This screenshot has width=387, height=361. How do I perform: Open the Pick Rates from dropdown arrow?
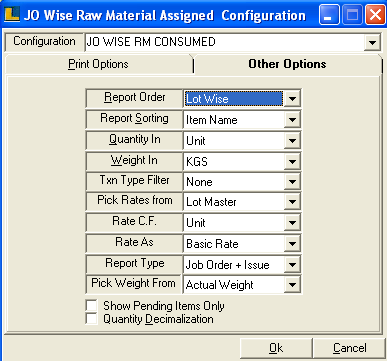pos(292,202)
